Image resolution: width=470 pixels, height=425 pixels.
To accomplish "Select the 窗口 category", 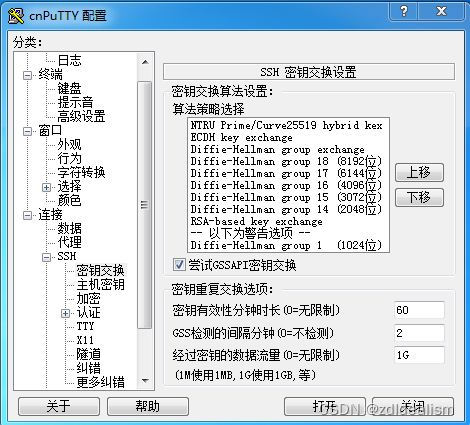I will pos(50,131).
